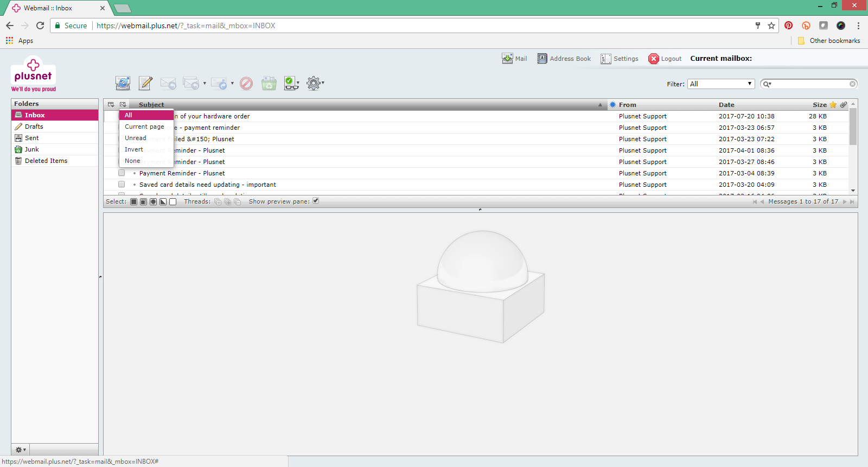Click the flagged star column header icon

point(833,105)
